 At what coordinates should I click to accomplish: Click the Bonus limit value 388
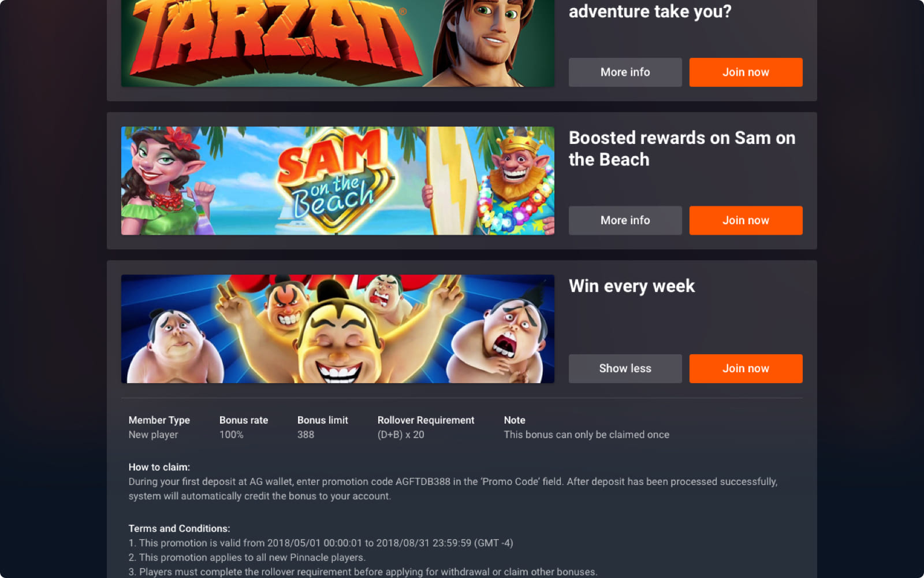[305, 435]
